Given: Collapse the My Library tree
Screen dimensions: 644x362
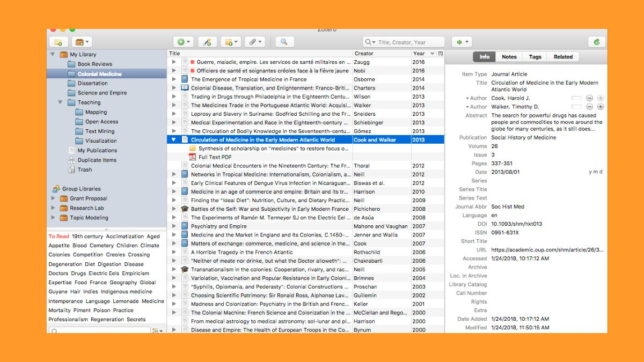Looking at the screenshot, I should (x=53, y=54).
